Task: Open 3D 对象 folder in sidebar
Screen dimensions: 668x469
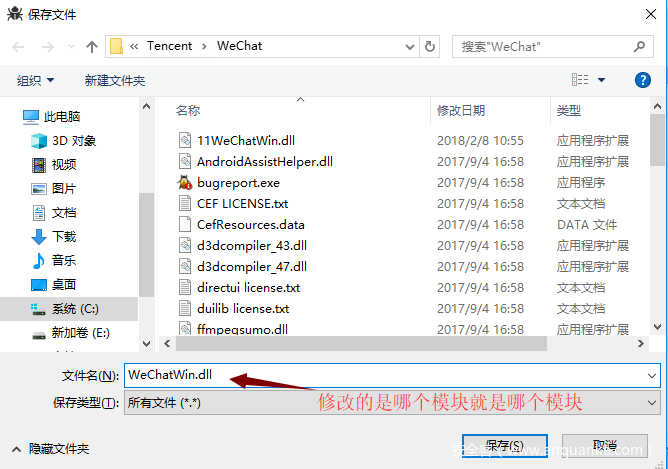Action: coord(64,141)
